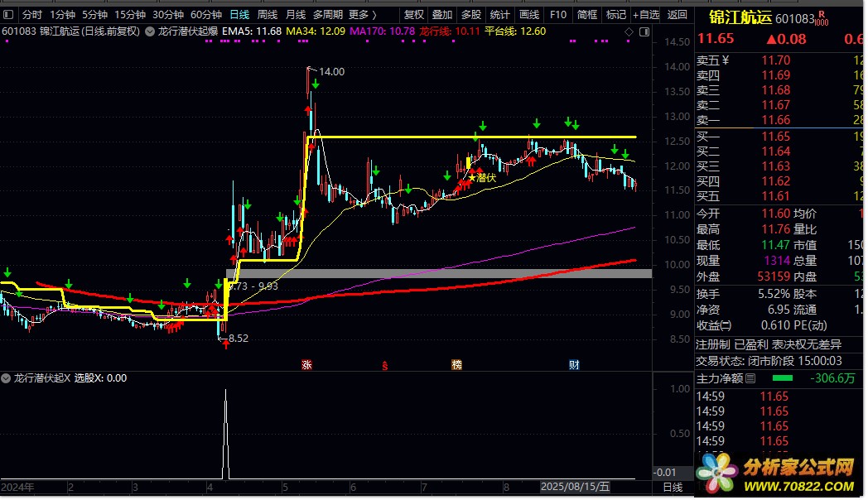Image resolution: width=868 pixels, height=500 pixels.
Task: Click the toolbar icon left of 分时
Action: point(9,14)
